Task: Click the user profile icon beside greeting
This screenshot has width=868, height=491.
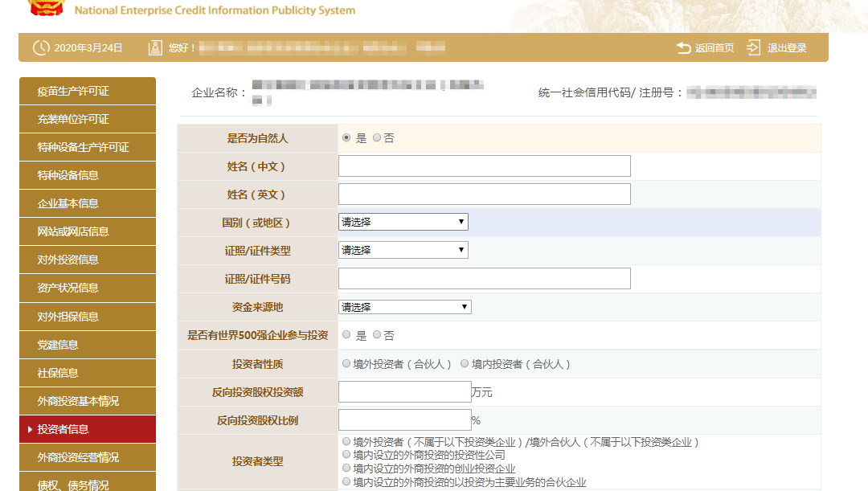Action: click(155, 48)
